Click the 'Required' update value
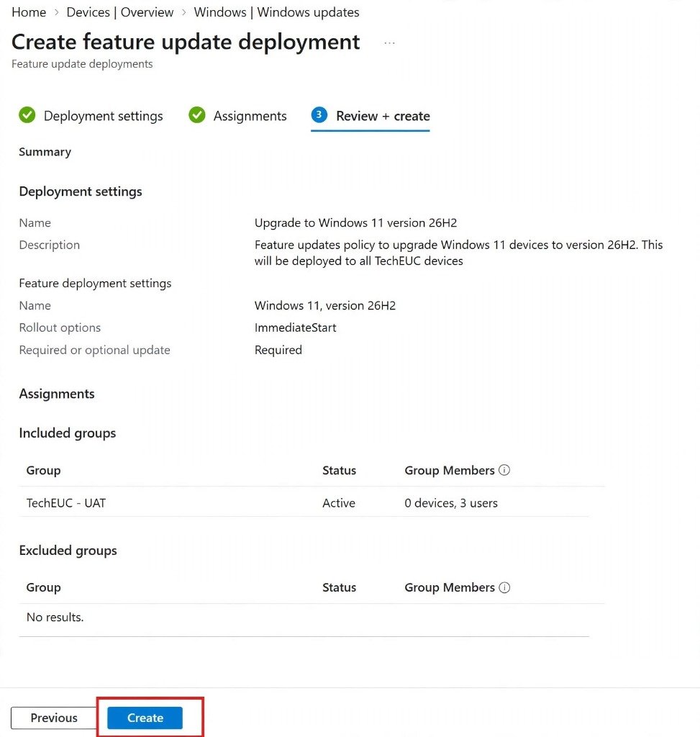 point(278,351)
